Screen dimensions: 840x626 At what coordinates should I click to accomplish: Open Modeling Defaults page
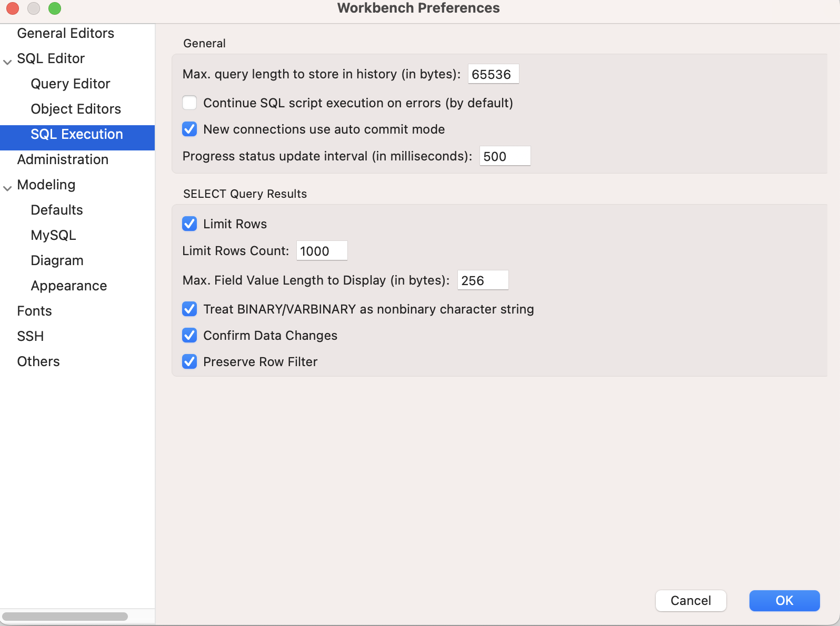(57, 210)
